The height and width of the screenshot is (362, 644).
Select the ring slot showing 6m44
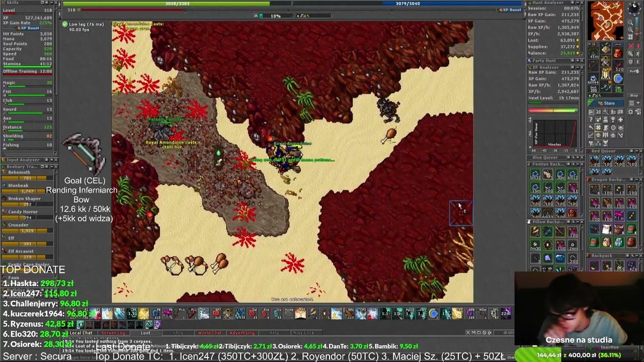pyautogui.click(x=594, y=79)
